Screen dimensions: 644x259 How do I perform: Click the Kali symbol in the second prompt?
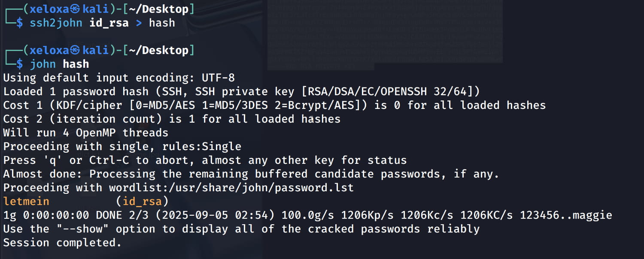tap(76, 51)
